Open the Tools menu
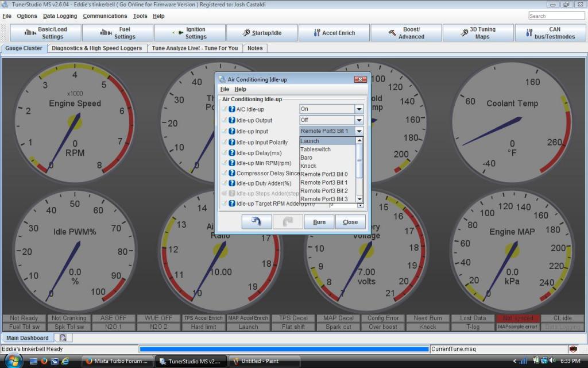Screen dimensions: 588x368 coord(140,16)
